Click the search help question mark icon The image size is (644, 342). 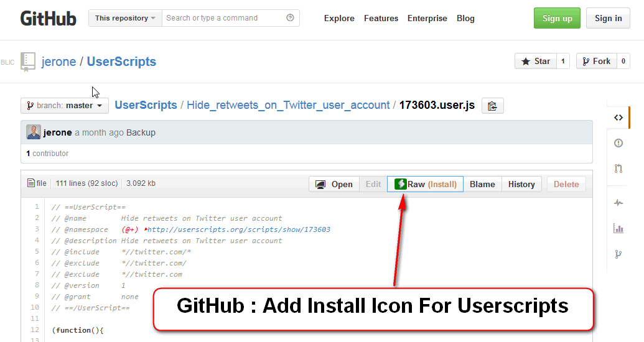[x=290, y=17]
